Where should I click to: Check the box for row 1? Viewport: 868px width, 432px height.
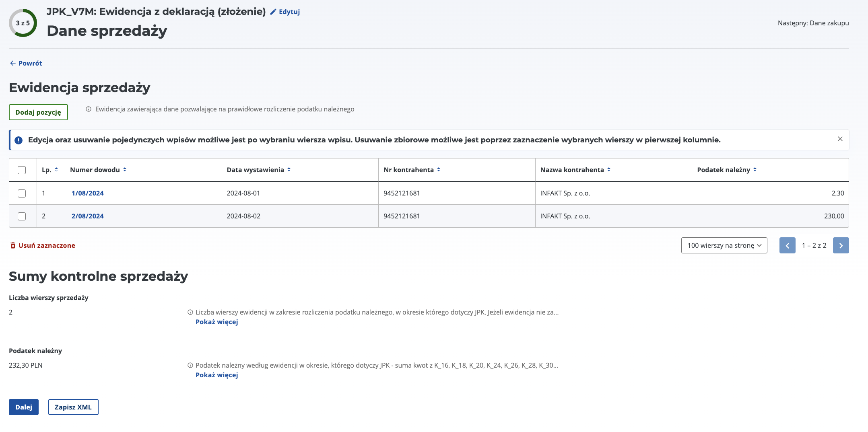[x=22, y=193]
